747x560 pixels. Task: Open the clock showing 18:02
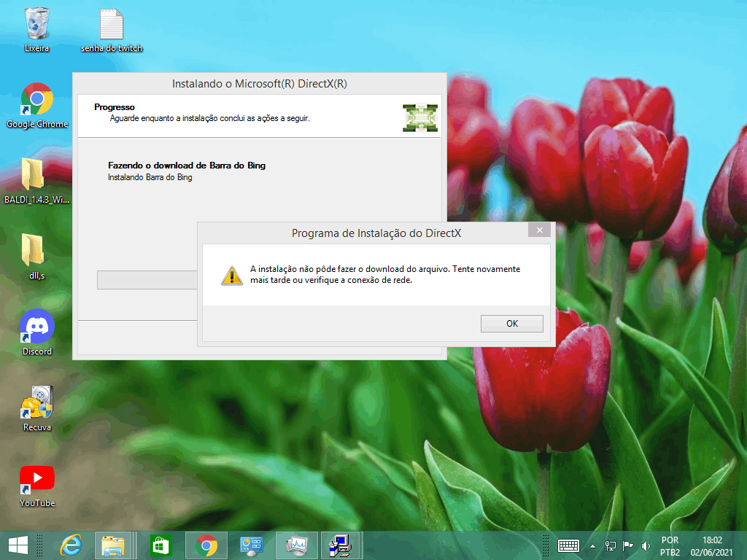tap(712, 546)
